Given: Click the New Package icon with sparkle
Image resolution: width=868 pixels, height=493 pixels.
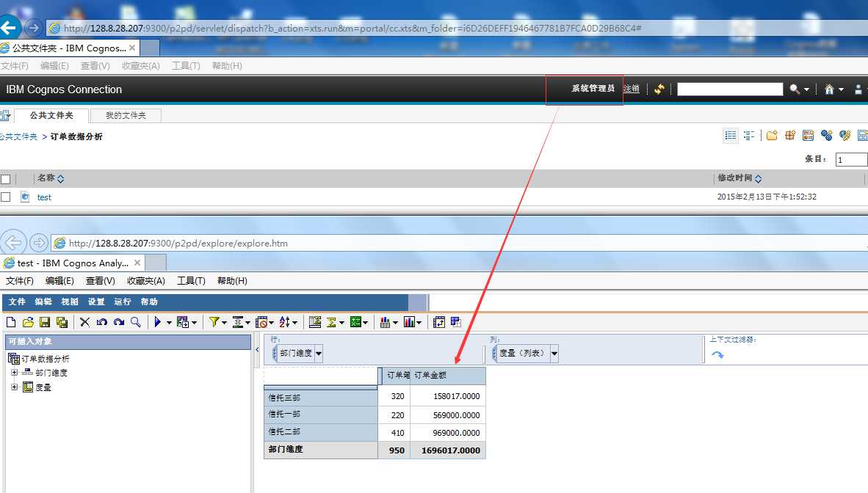Looking at the screenshot, I should pyautogui.click(x=790, y=136).
